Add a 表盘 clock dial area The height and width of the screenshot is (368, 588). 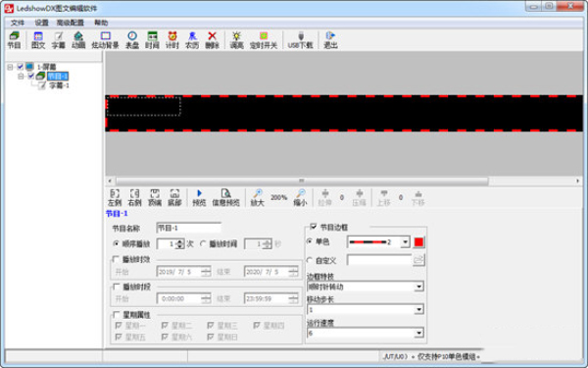click(132, 40)
